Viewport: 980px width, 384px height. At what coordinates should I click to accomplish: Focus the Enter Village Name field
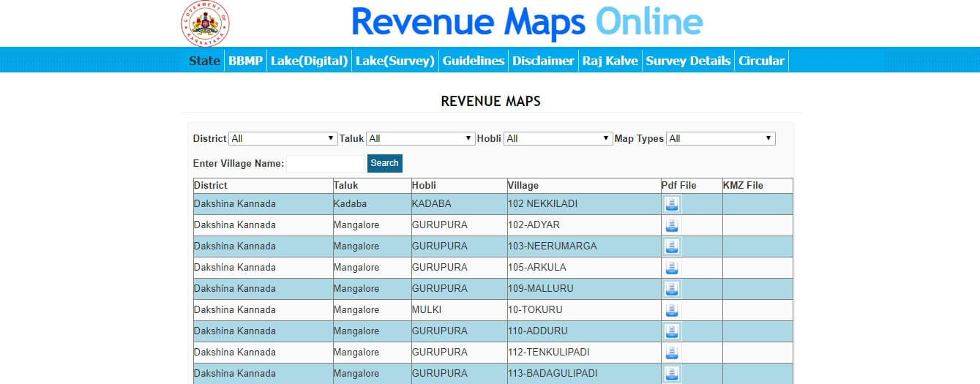pos(325,164)
